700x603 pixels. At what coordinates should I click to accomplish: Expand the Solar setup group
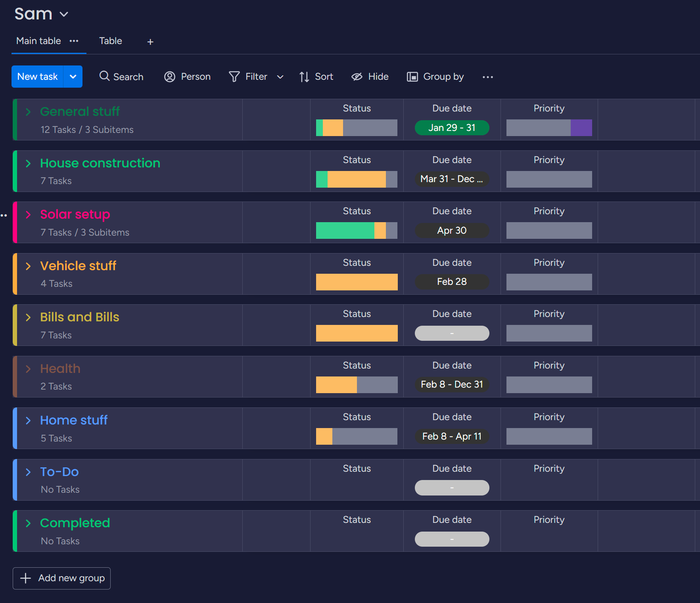28,215
